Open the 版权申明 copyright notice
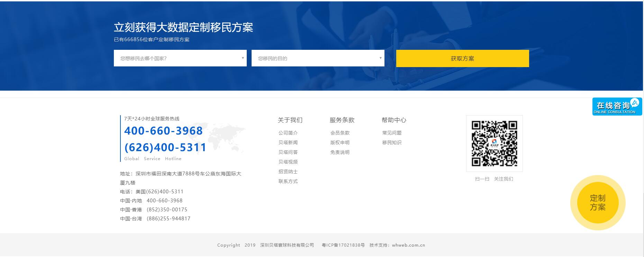The height and width of the screenshot is (257, 644). point(340,143)
